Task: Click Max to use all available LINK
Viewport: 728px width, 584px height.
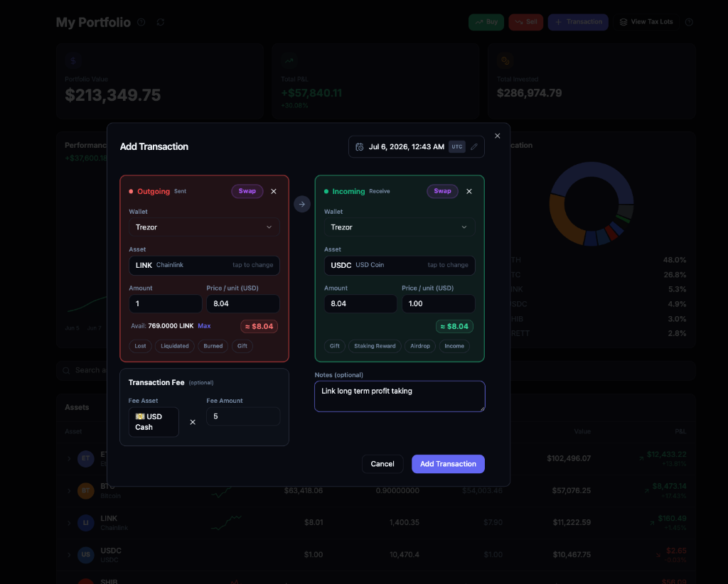Action: coord(204,326)
